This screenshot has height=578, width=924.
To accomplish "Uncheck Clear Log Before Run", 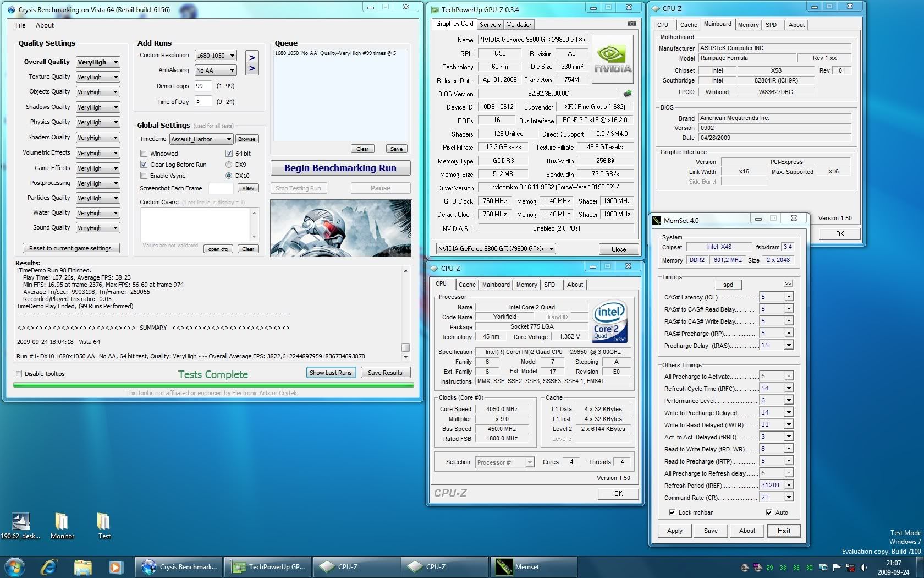I will [144, 165].
